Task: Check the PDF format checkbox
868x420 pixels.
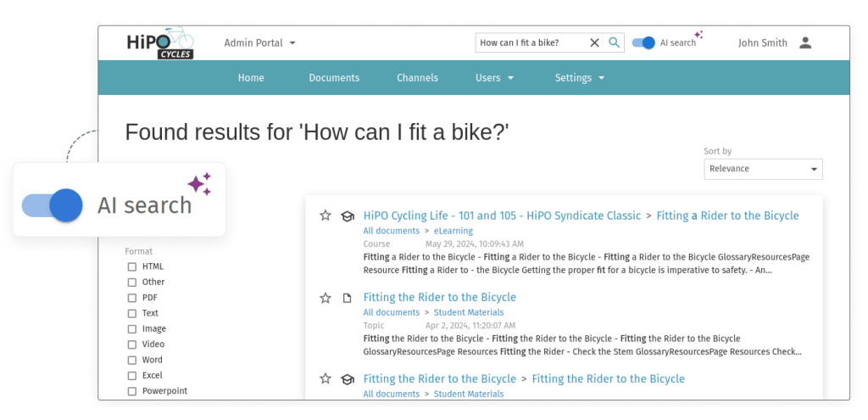Action: pyautogui.click(x=132, y=298)
